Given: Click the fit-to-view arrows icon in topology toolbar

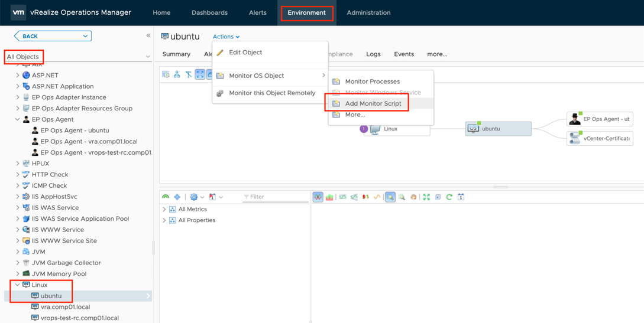Looking at the screenshot, I should [200, 74].
